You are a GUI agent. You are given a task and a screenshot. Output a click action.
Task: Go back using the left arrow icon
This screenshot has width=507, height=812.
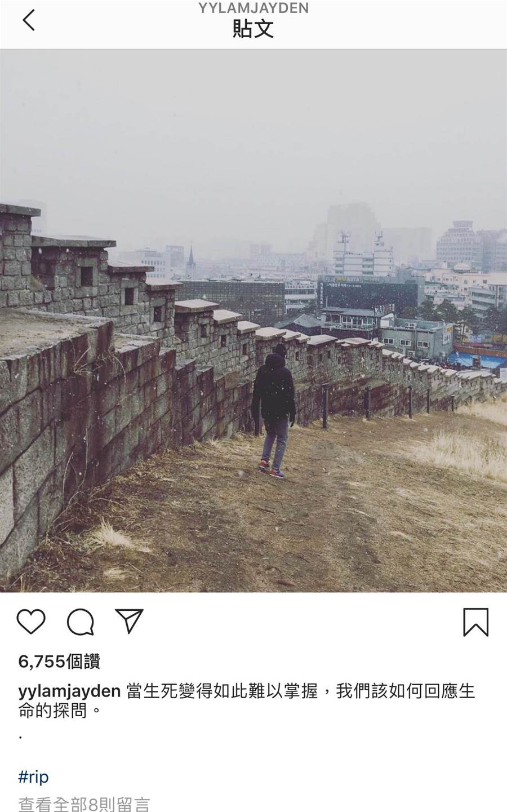(29, 21)
